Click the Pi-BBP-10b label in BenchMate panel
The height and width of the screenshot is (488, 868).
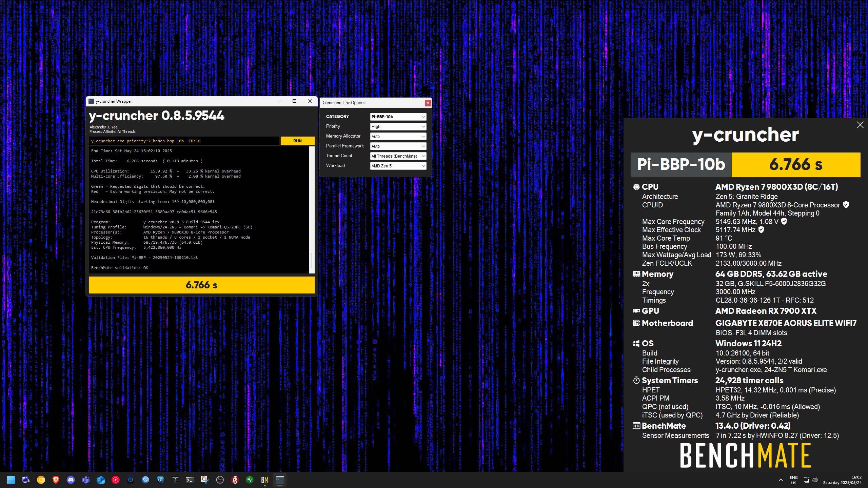[x=681, y=165]
